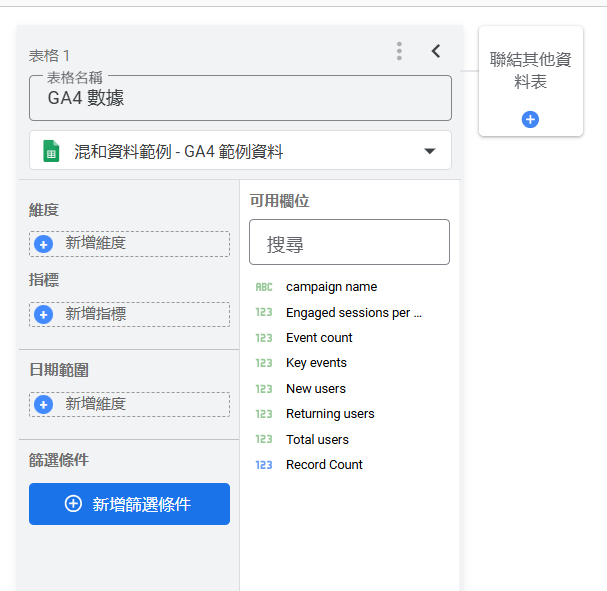Click the Google Sheets data source icon
The width and height of the screenshot is (607, 591).
point(51,151)
